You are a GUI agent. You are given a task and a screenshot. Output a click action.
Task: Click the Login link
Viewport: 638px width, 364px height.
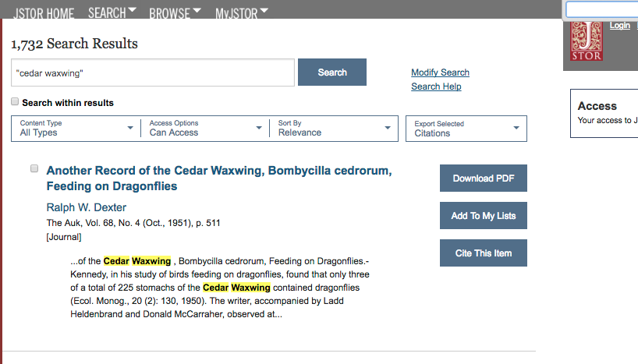click(x=620, y=25)
